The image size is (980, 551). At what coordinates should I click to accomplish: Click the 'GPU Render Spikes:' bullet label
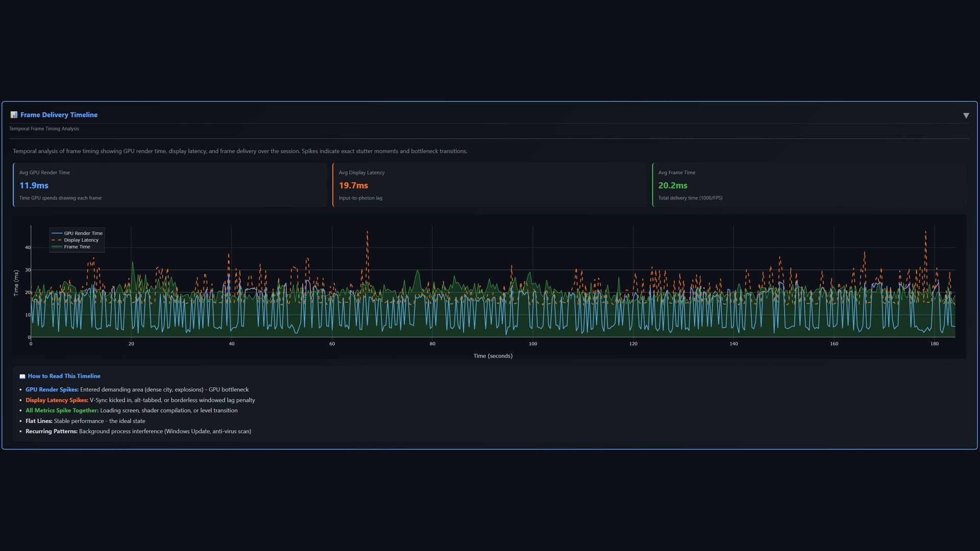click(52, 389)
